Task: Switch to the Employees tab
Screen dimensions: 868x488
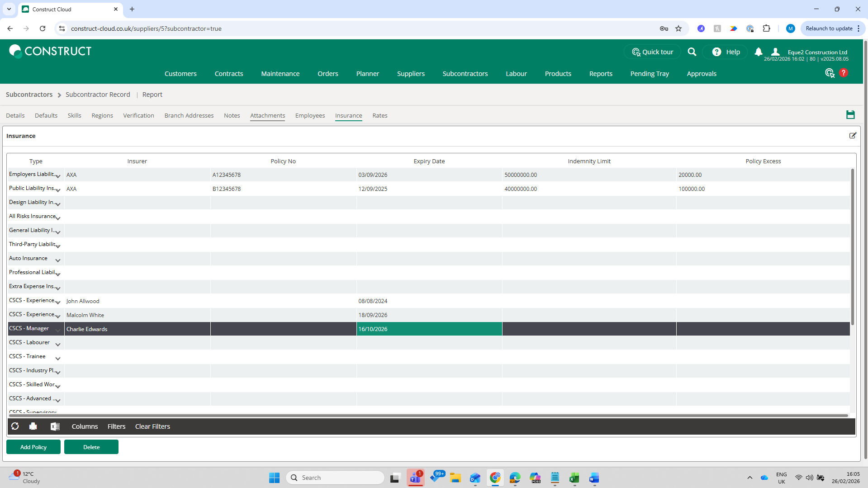Action: tap(310, 115)
